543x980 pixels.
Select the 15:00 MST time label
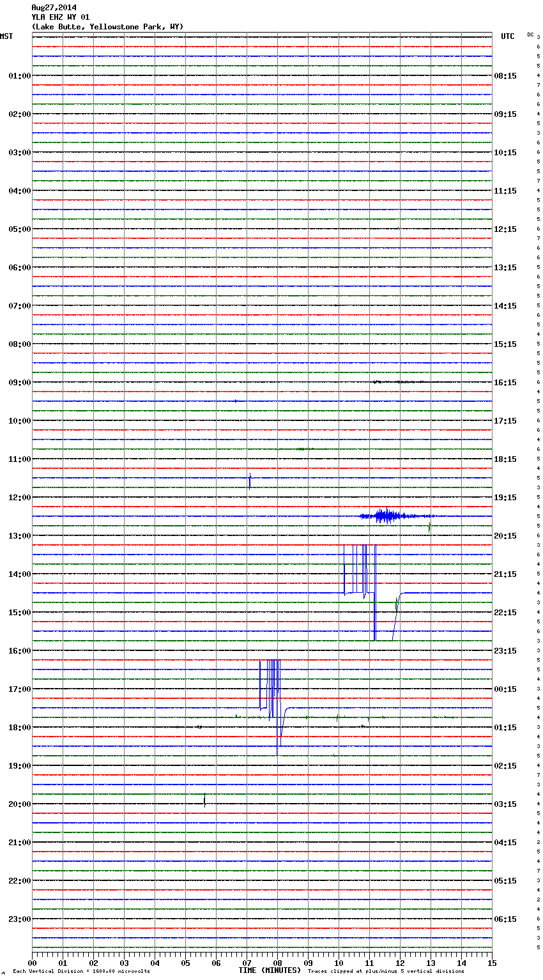[x=20, y=613]
